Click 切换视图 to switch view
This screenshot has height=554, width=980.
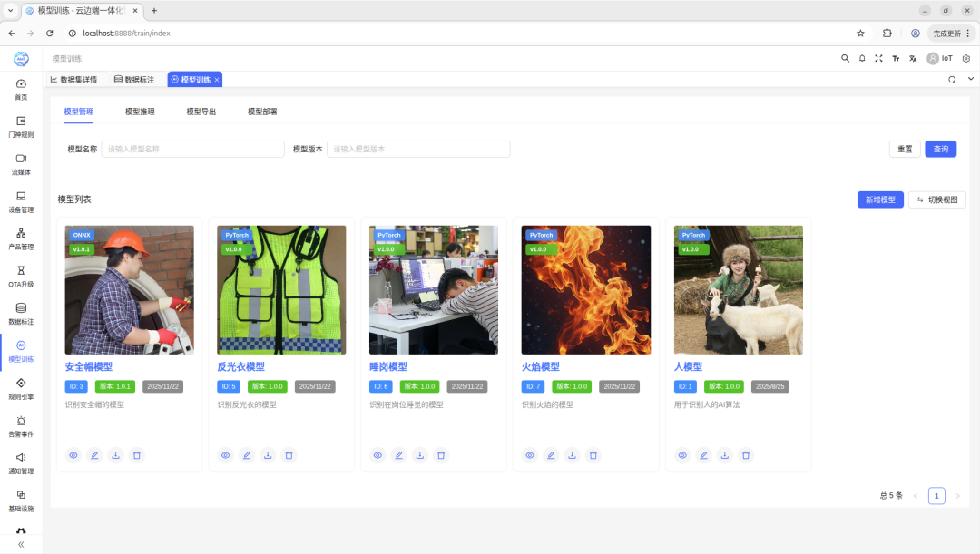(936, 199)
